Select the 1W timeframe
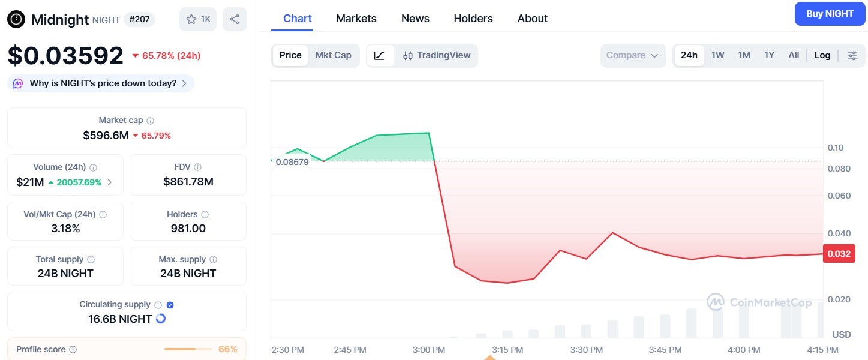Image resolution: width=868 pixels, height=360 pixels. point(717,55)
